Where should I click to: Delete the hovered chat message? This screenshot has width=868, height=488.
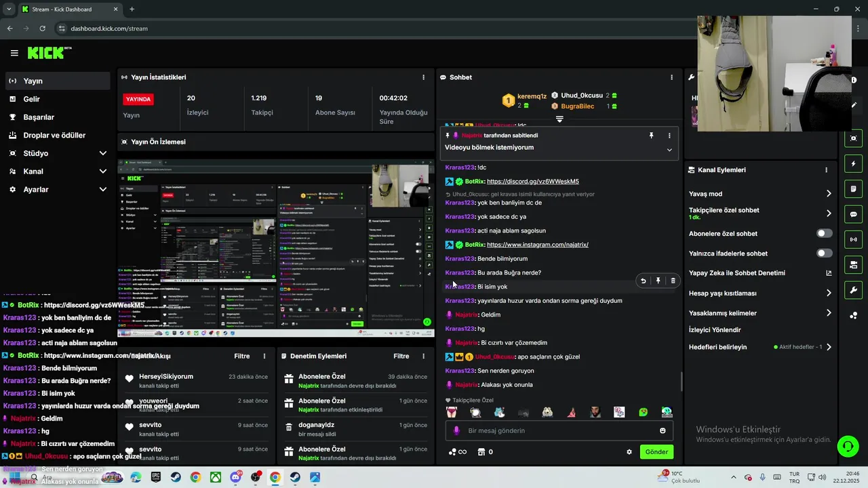pos(673,281)
